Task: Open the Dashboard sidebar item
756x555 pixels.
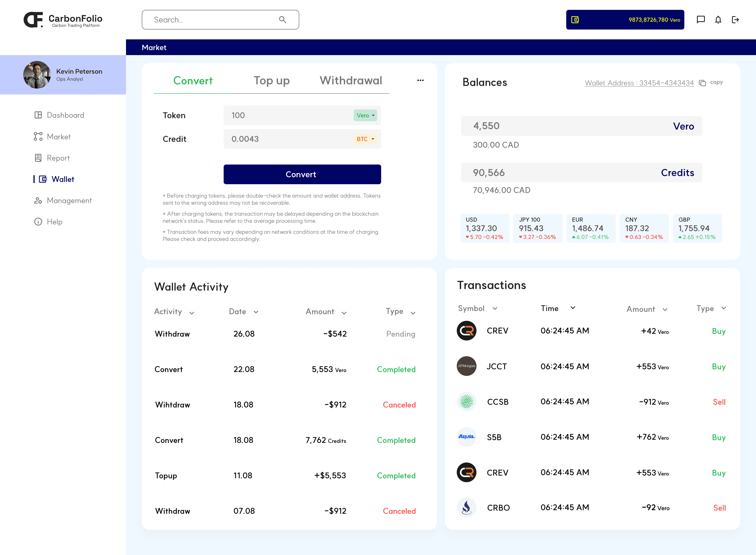Action: click(x=65, y=115)
